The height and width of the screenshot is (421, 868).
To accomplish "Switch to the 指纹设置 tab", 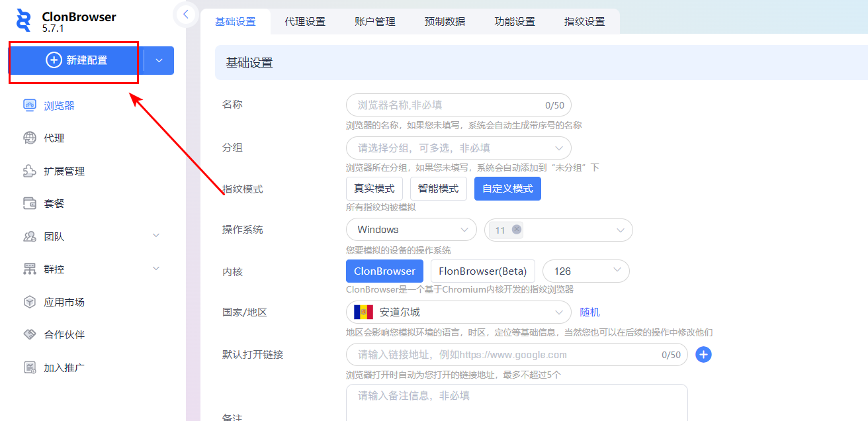I will [585, 21].
